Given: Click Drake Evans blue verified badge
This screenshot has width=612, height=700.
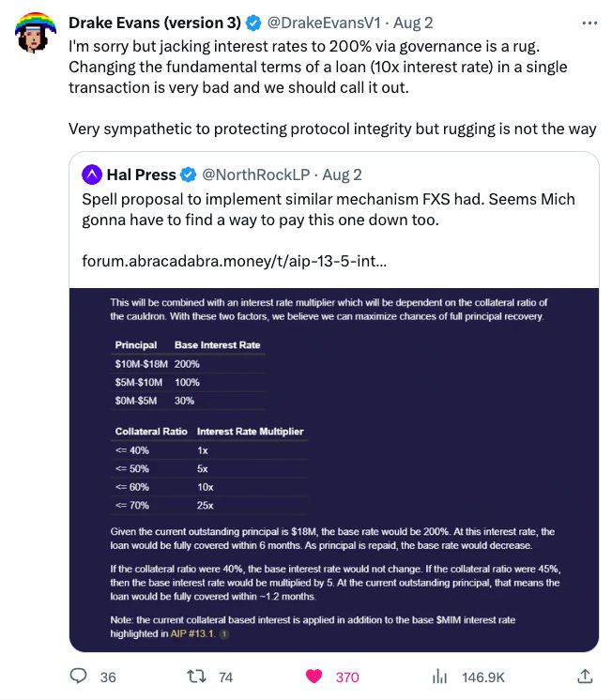Looking at the screenshot, I should (253, 23).
